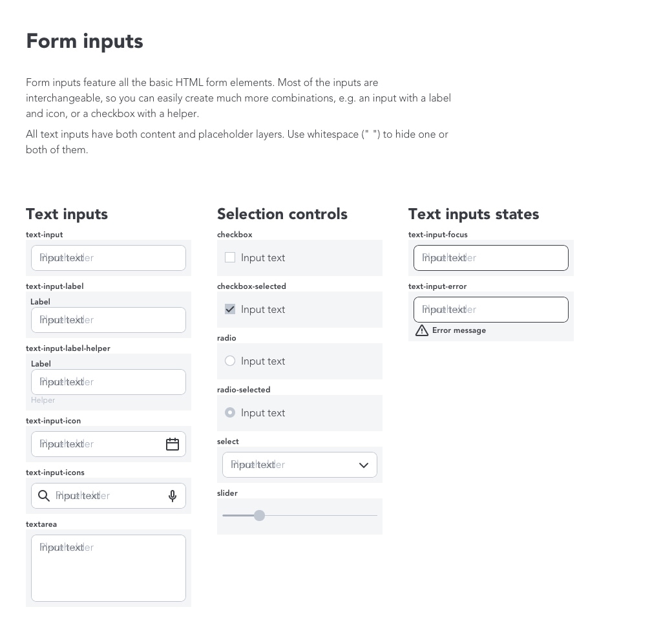Click the Error message text
The width and height of the screenshot is (672, 638).
(459, 330)
